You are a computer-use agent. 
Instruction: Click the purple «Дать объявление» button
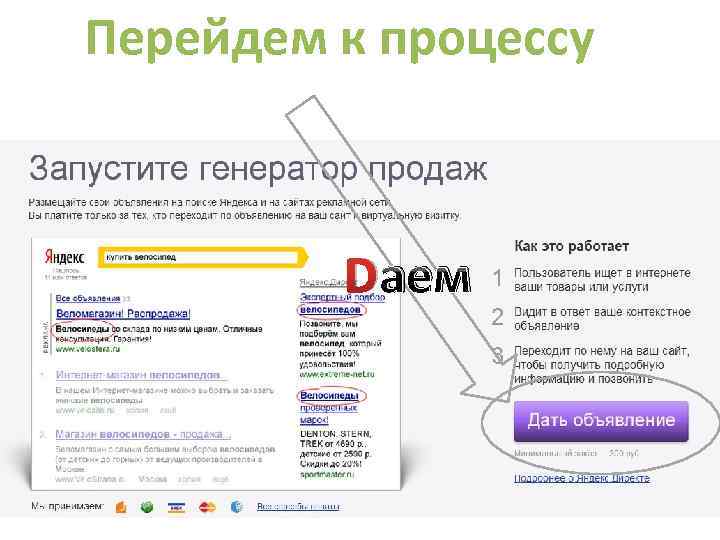point(601,421)
